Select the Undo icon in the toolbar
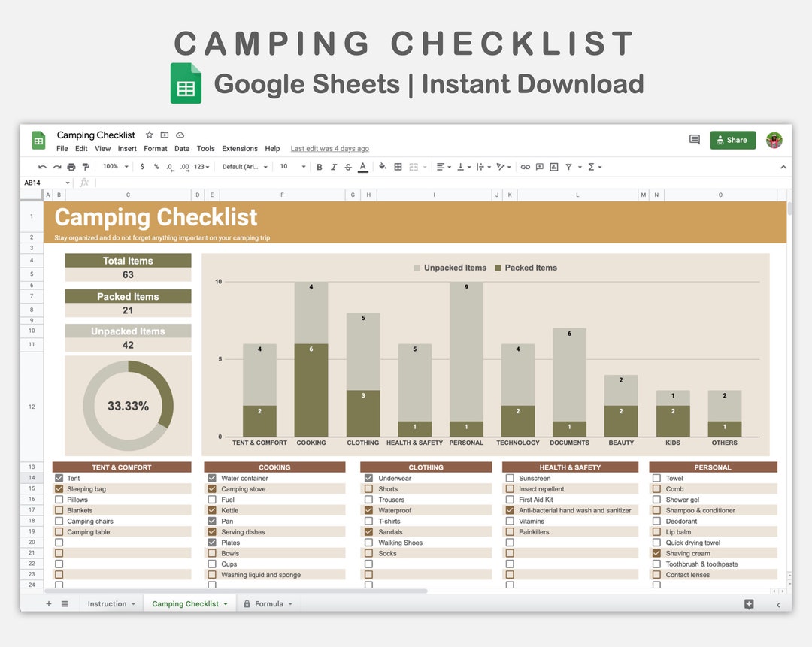The height and width of the screenshot is (647, 812). [x=43, y=166]
